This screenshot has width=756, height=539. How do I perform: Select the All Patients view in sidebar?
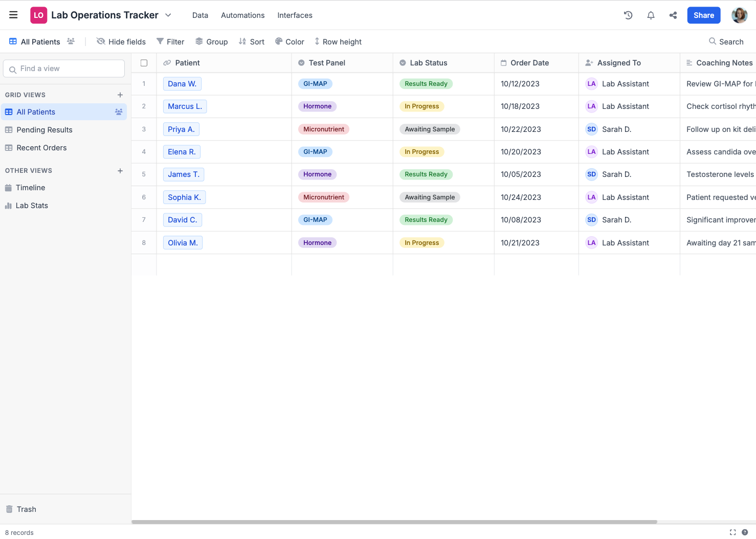pos(64,112)
